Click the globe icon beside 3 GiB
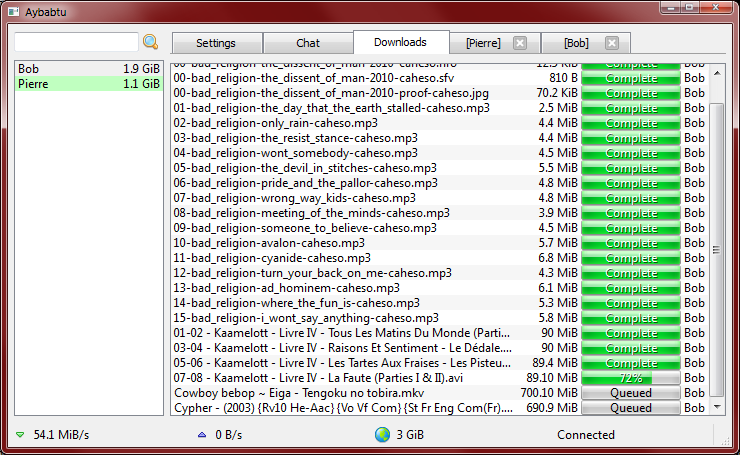Image resolution: width=740 pixels, height=455 pixels. click(x=382, y=434)
